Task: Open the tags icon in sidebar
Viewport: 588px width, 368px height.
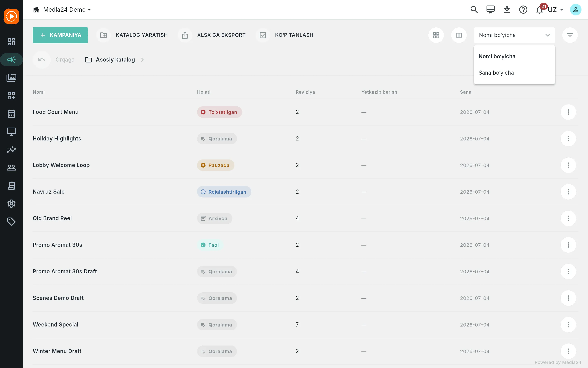Action: point(11,221)
